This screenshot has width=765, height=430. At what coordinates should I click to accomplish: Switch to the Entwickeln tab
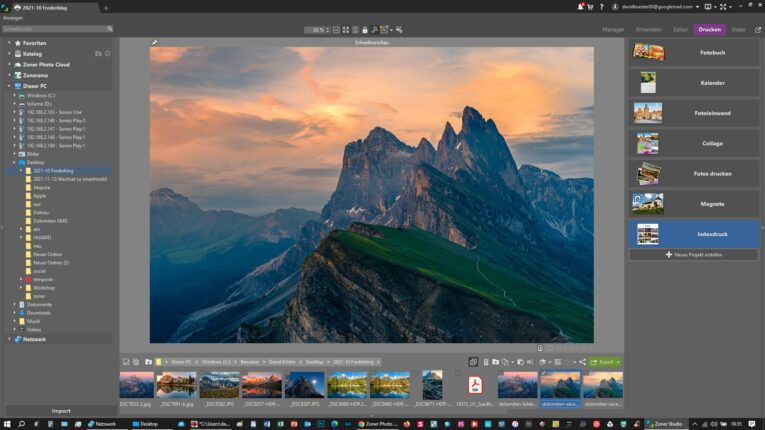point(648,30)
